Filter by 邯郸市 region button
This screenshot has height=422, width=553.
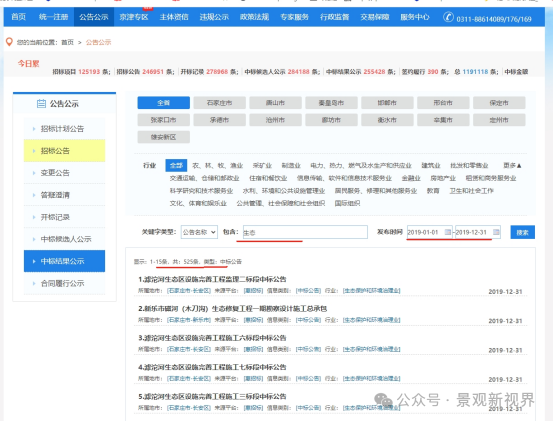click(387, 103)
